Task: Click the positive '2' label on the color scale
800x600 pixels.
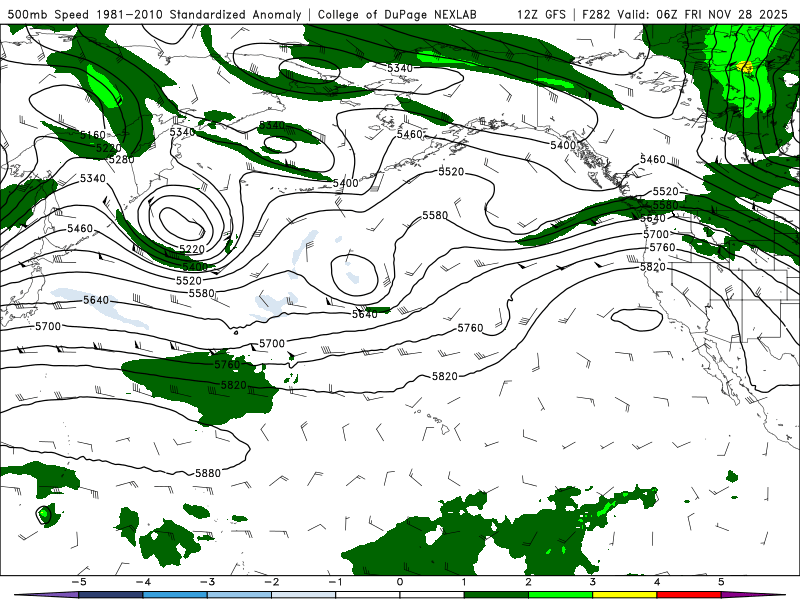Action: (528, 582)
